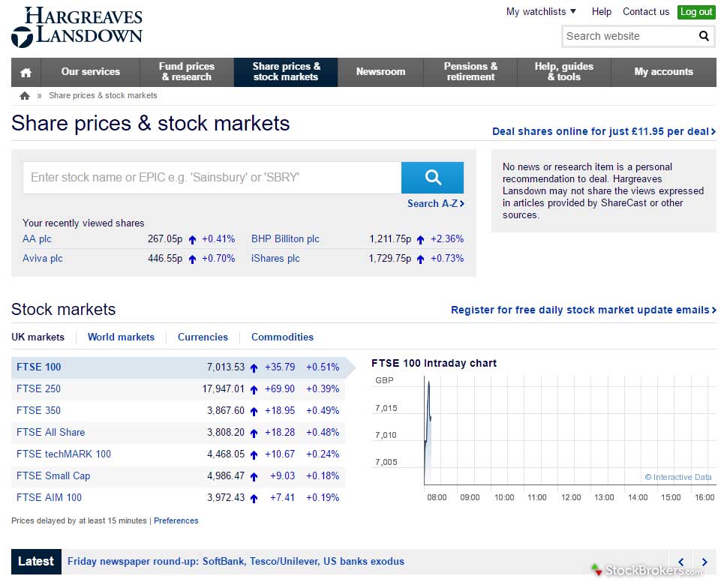Viewport: 721px width, 588px height.
Task: Select the FTSE 100 index row
Action: 178,367
